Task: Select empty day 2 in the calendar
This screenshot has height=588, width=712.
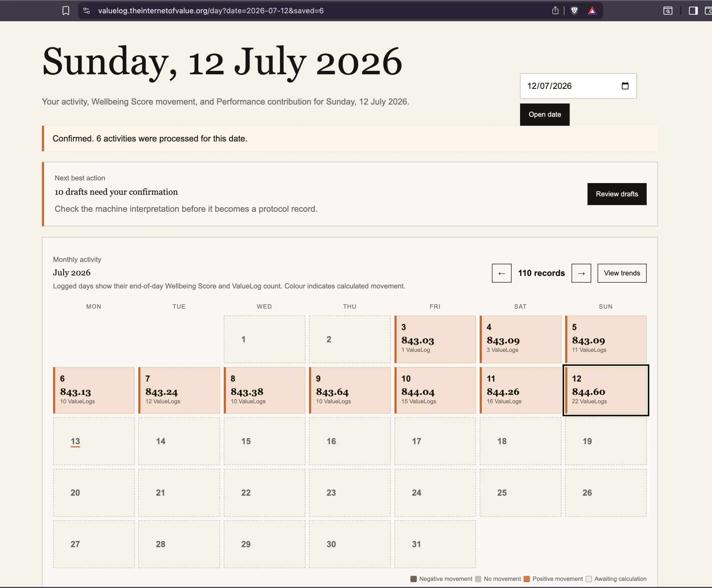Action: point(350,339)
